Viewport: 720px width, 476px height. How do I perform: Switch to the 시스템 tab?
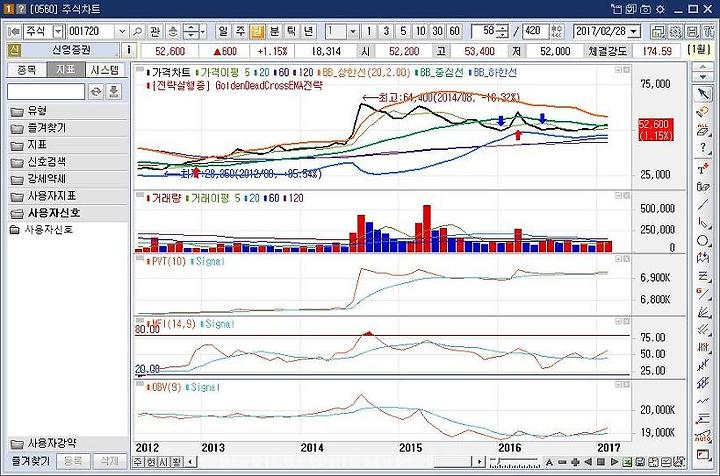pos(105,70)
